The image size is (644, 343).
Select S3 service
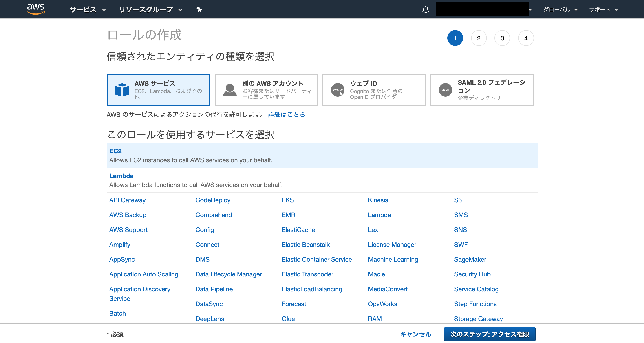[x=458, y=200]
